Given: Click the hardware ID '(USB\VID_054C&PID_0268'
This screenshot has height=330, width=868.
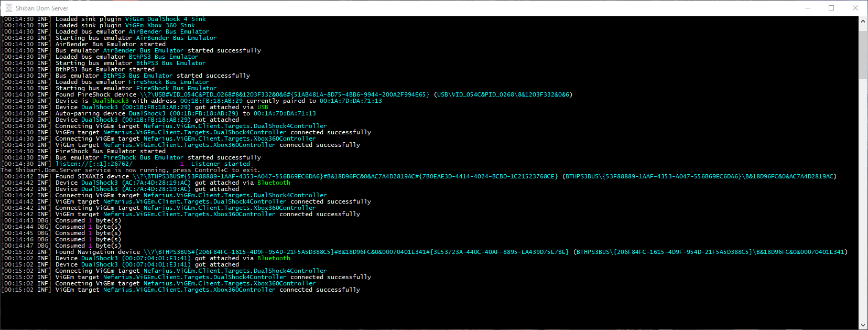Looking at the screenshot, I should tap(474, 94).
